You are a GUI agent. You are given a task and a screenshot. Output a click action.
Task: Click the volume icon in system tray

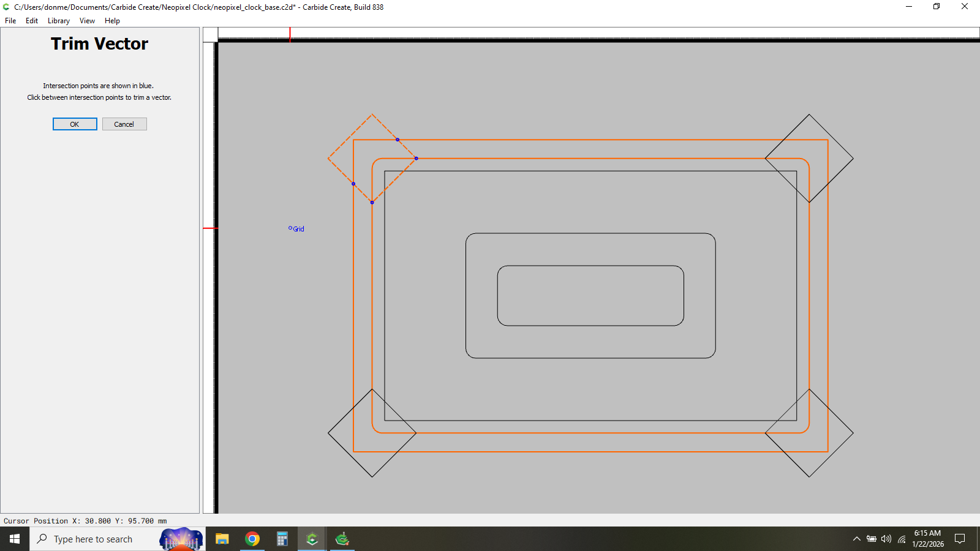[x=886, y=539]
